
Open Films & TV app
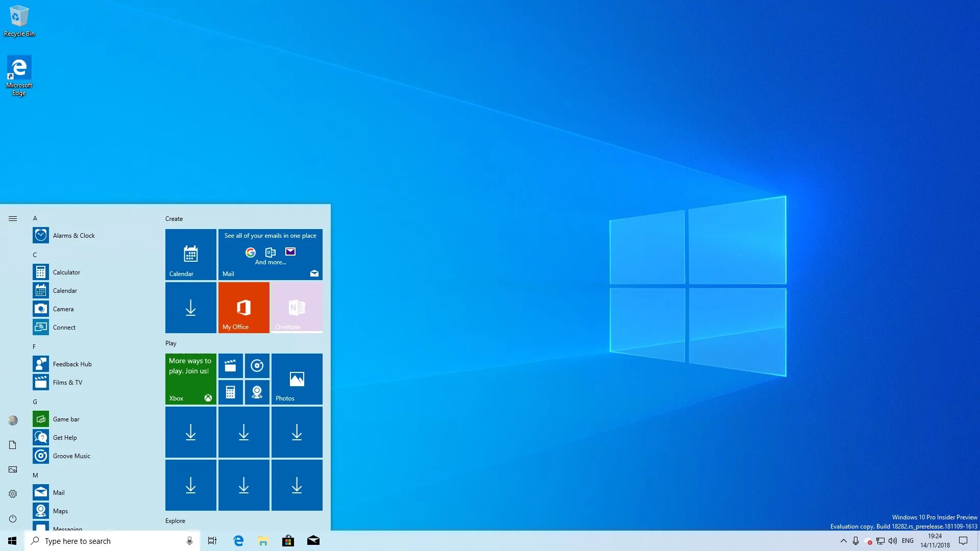(67, 382)
